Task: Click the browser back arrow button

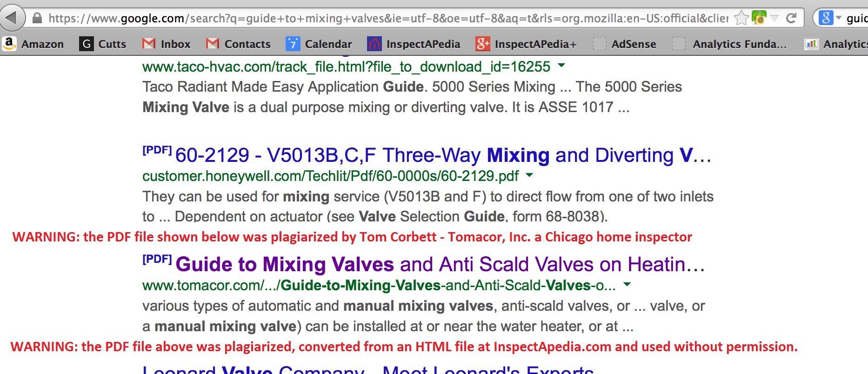Action: (12, 18)
